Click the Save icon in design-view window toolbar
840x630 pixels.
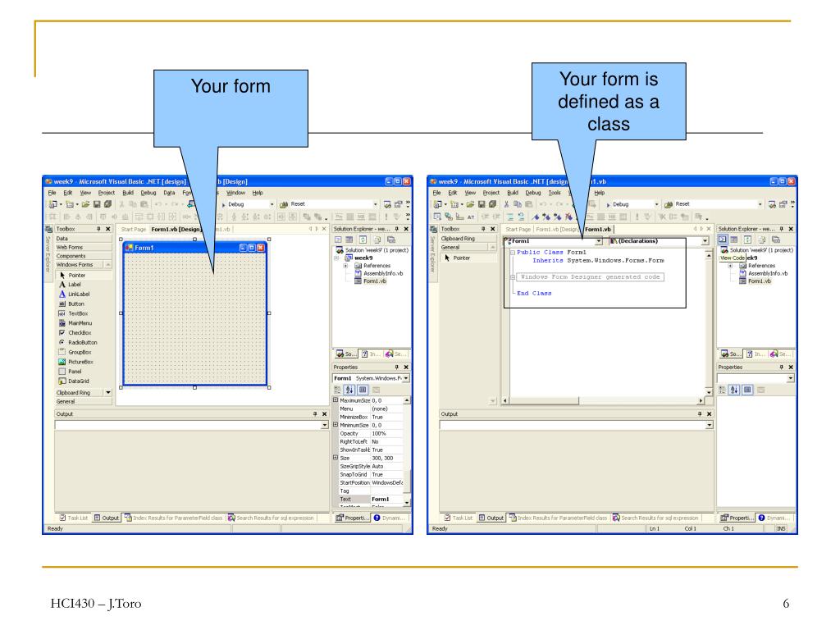(97, 204)
